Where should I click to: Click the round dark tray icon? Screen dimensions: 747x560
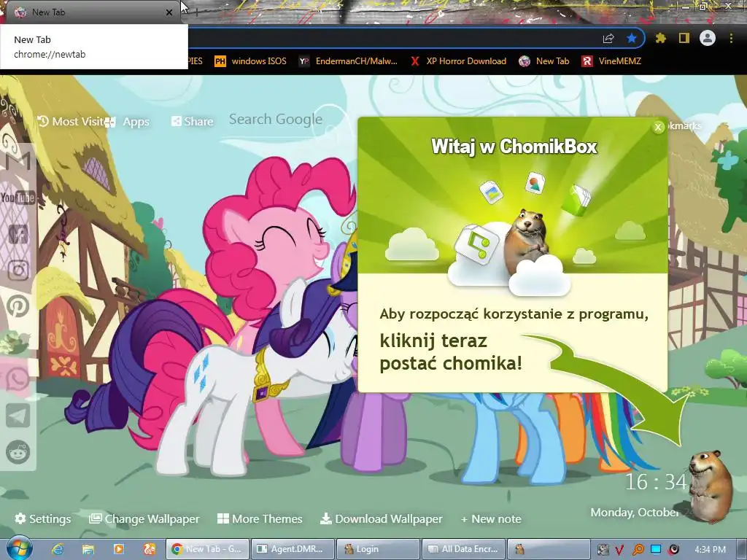pyautogui.click(x=673, y=550)
